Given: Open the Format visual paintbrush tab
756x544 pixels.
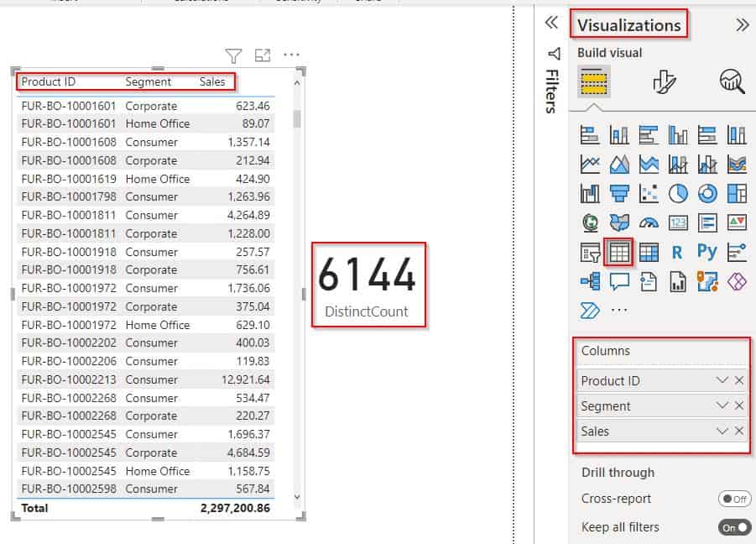Looking at the screenshot, I should (x=664, y=81).
